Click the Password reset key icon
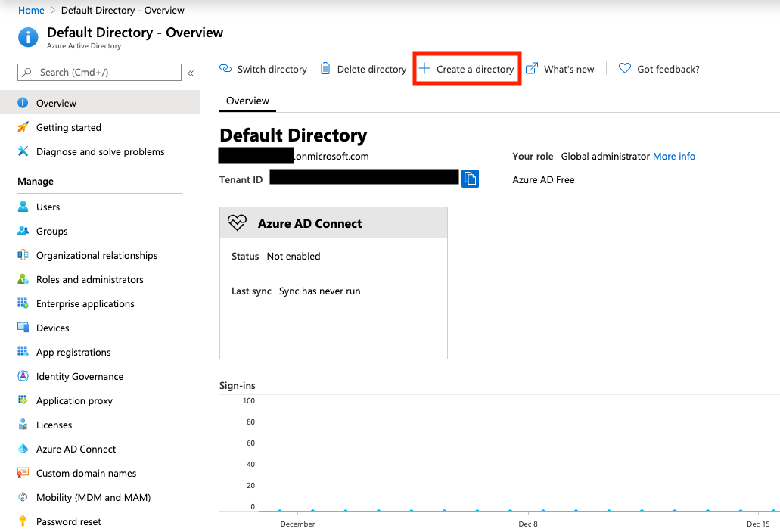 click(x=23, y=521)
